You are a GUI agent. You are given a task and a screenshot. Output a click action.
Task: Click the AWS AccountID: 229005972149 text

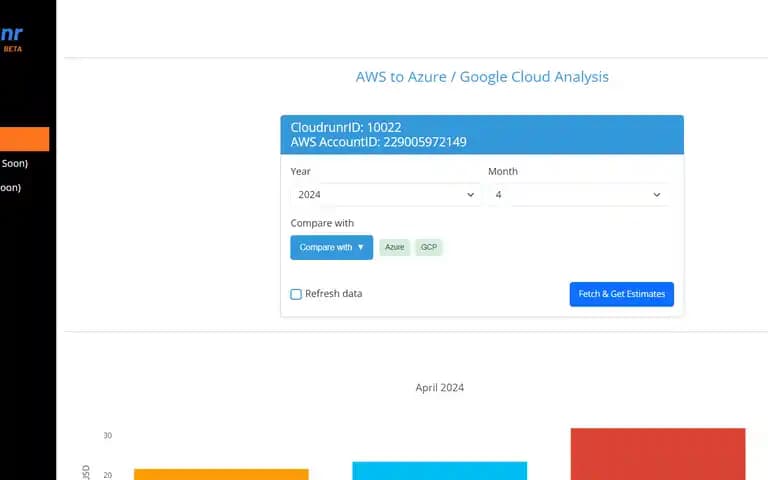point(378,142)
